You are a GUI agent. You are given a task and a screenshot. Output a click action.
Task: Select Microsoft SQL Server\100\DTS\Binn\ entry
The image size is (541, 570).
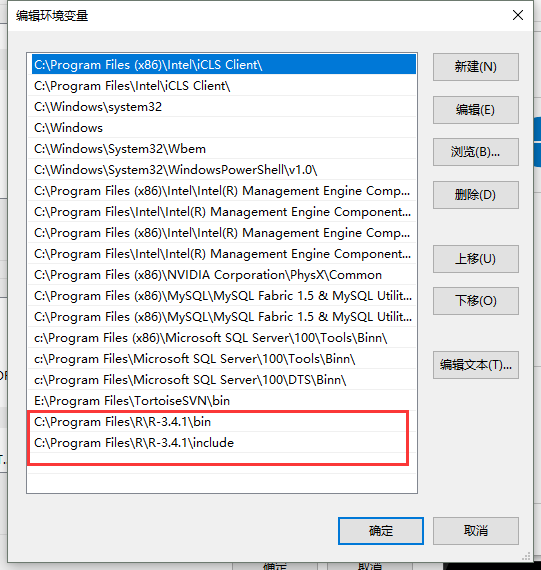pos(222,380)
